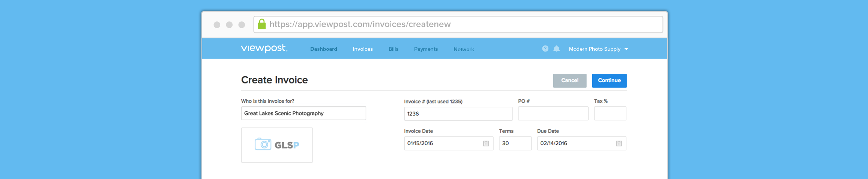868x179 pixels.
Task: Click the Invoice Date field 01/15/2016
Action: pyautogui.click(x=449, y=143)
